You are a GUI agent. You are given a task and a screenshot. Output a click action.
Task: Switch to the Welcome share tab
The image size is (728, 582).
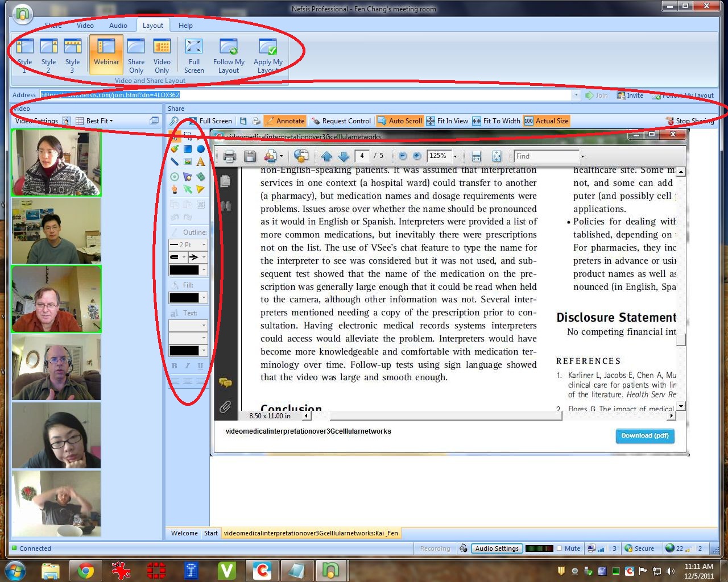pos(184,533)
